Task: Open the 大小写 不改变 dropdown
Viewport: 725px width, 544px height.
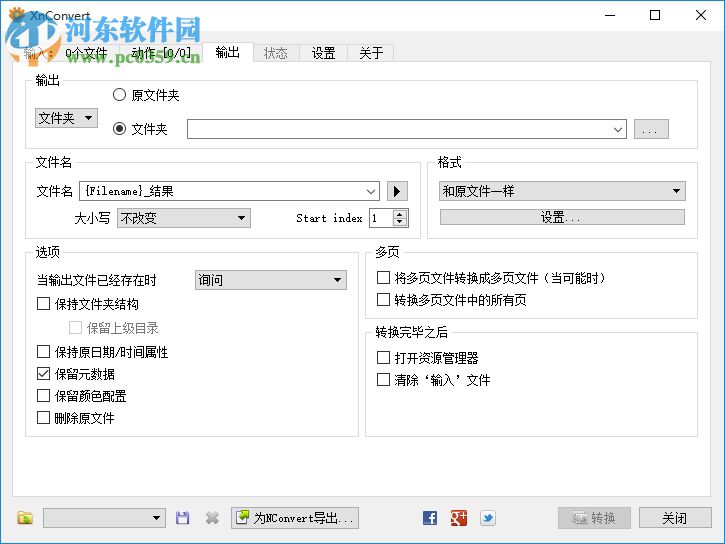Action: 184,218
